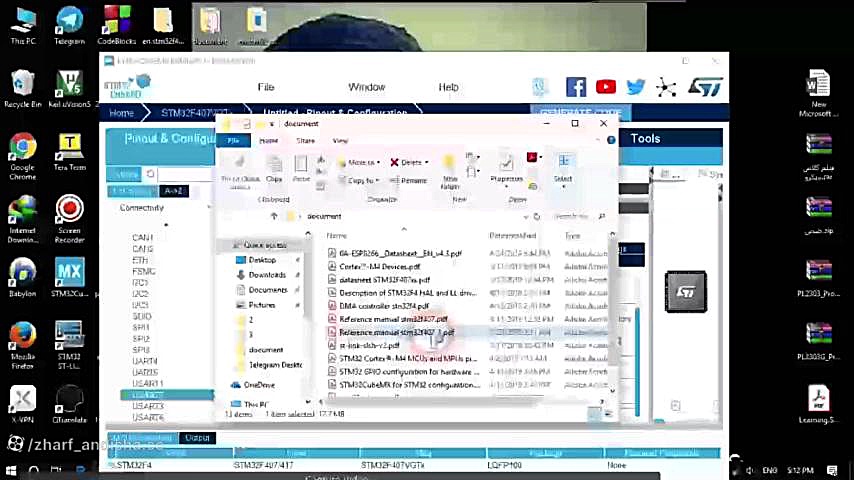Click Rename button in Explorer ribbon
Screen dimensions: 854x480
click(408, 180)
